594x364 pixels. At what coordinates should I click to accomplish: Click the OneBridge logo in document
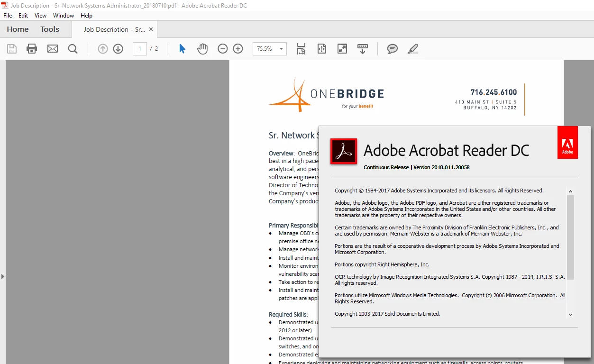tap(327, 95)
